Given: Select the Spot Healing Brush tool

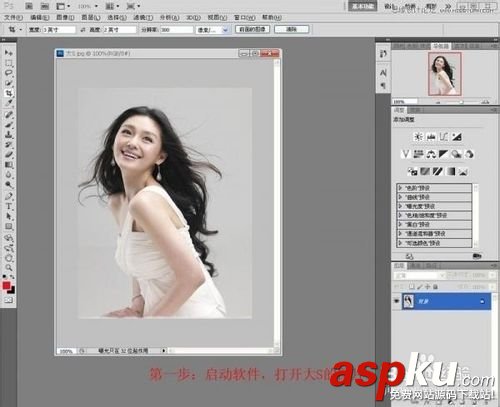Looking at the screenshot, I should click(x=8, y=115).
